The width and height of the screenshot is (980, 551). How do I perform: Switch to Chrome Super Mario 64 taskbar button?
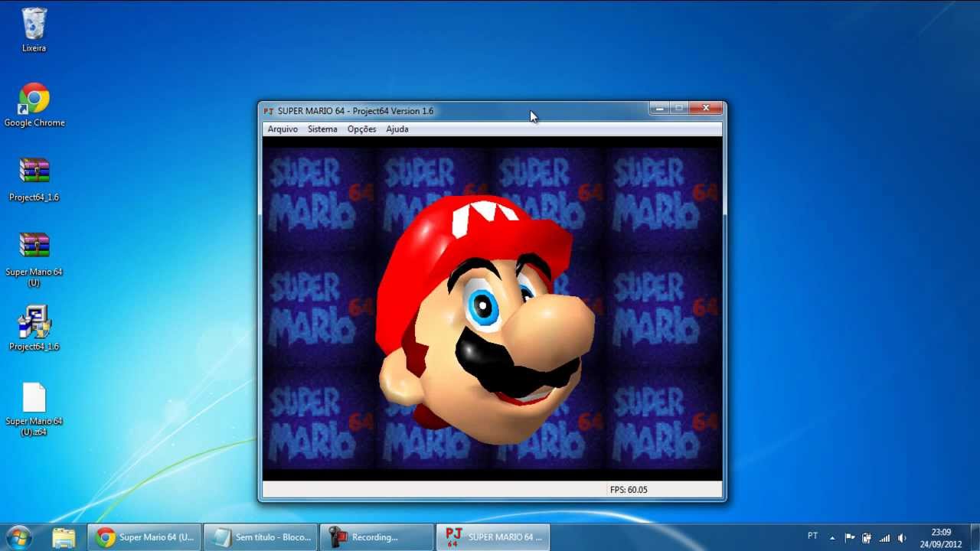click(145, 537)
